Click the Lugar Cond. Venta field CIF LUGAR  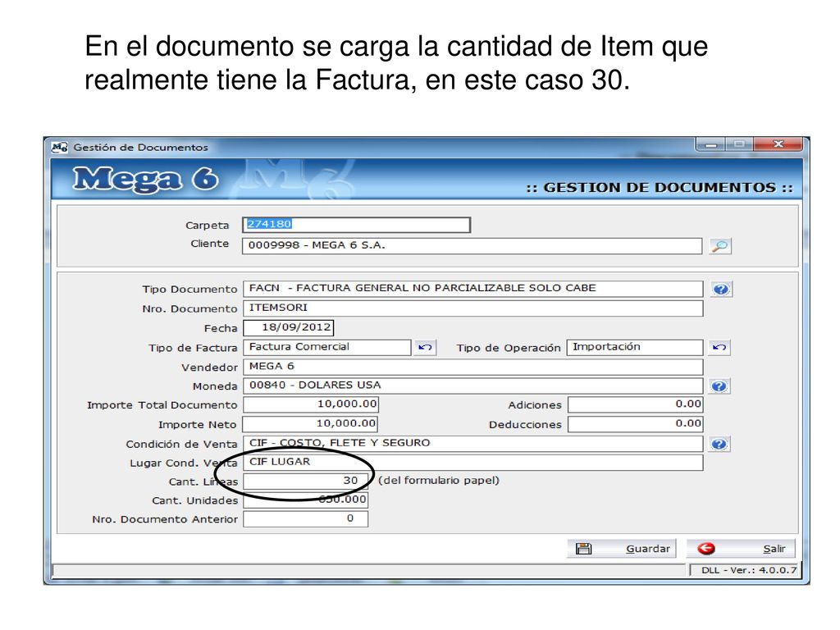coord(473,463)
